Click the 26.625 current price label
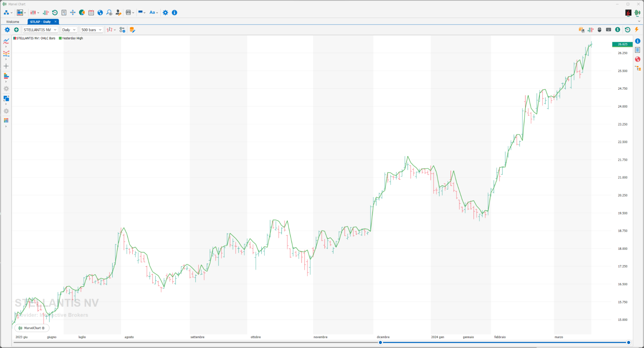The width and height of the screenshot is (644, 348). point(622,44)
